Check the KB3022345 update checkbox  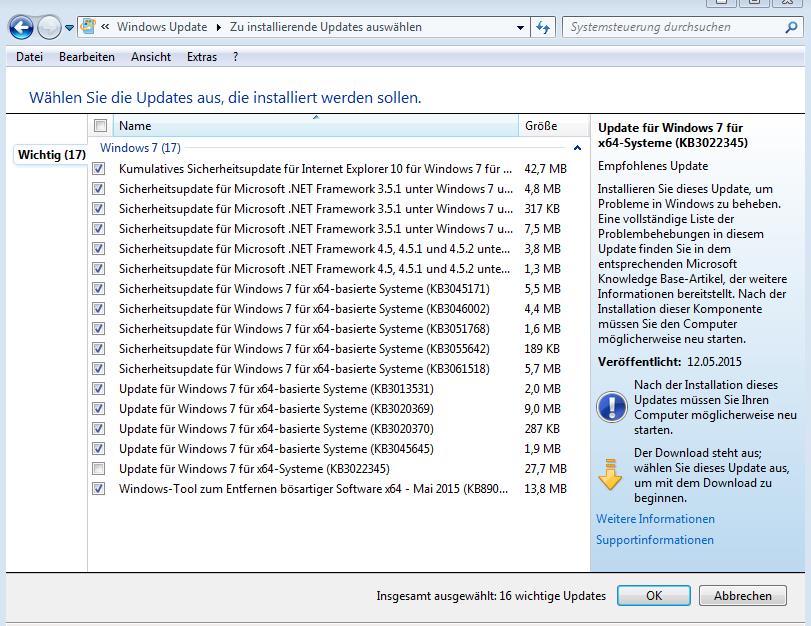pos(98,469)
